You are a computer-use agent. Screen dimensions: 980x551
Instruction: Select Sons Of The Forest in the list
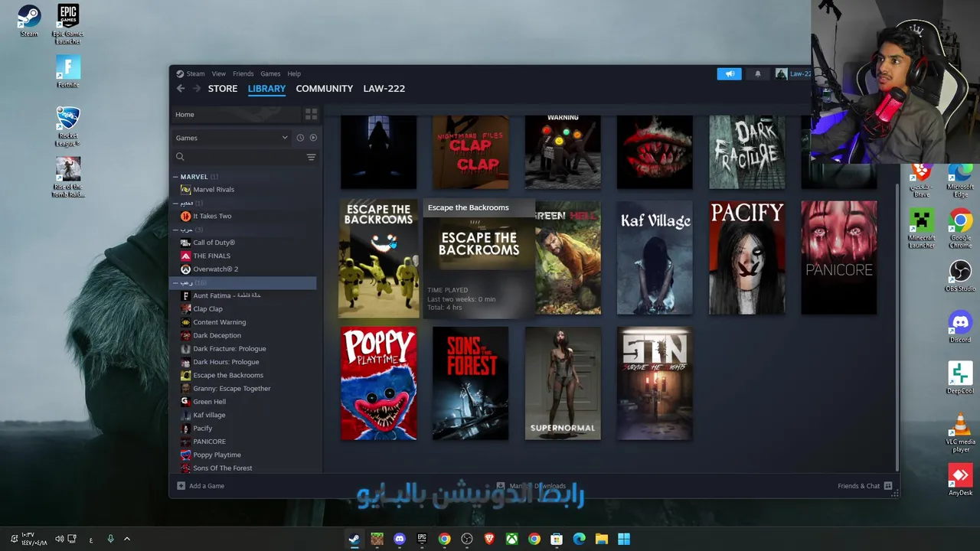222,468
